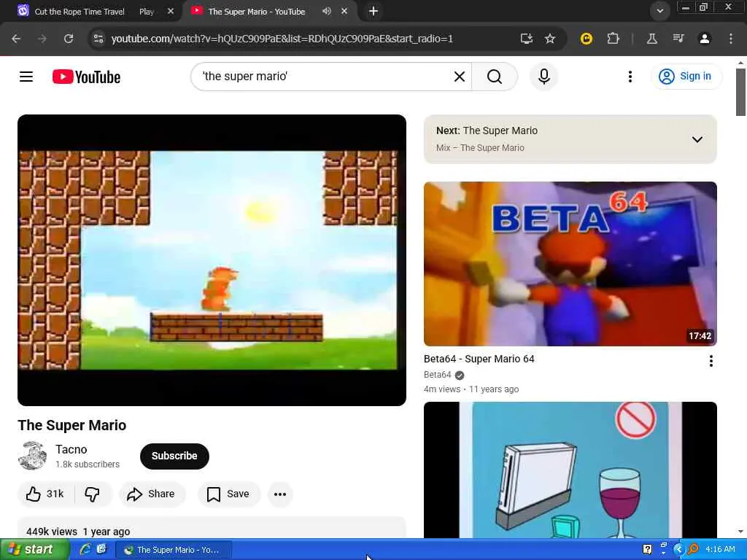Dislike the video with thumbs down
Screen dimensions: 747x560
93,494
